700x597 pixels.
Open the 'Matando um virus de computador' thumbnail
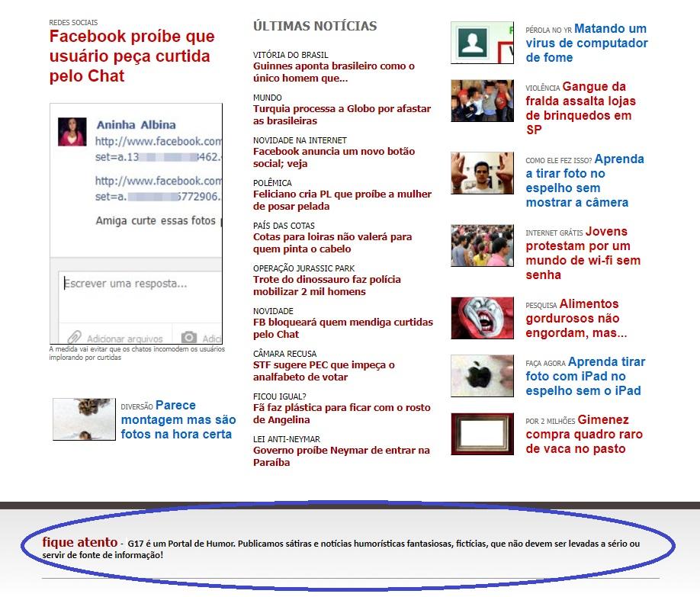pyautogui.click(x=482, y=43)
